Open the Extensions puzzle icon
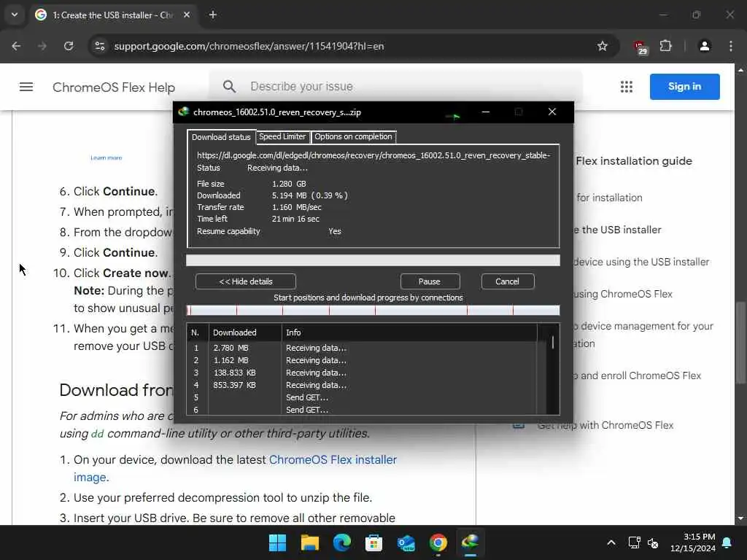Screen dimensions: 747x560 (x=665, y=46)
